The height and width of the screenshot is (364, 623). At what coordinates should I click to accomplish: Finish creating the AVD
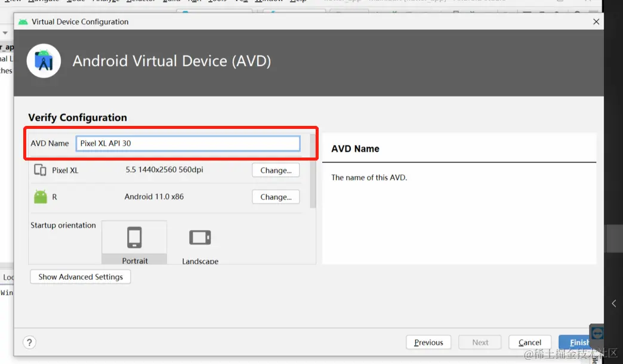pyautogui.click(x=576, y=342)
